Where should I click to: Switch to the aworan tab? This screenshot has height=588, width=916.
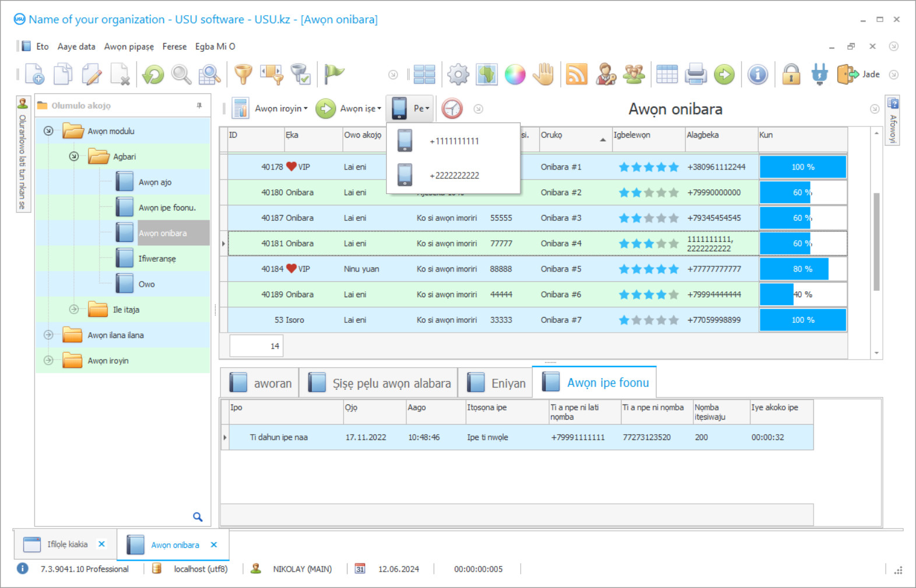[260, 383]
